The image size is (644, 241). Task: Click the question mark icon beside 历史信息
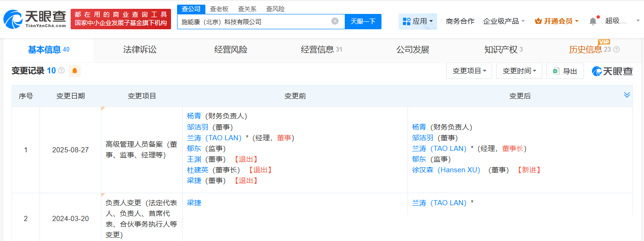tap(616, 50)
